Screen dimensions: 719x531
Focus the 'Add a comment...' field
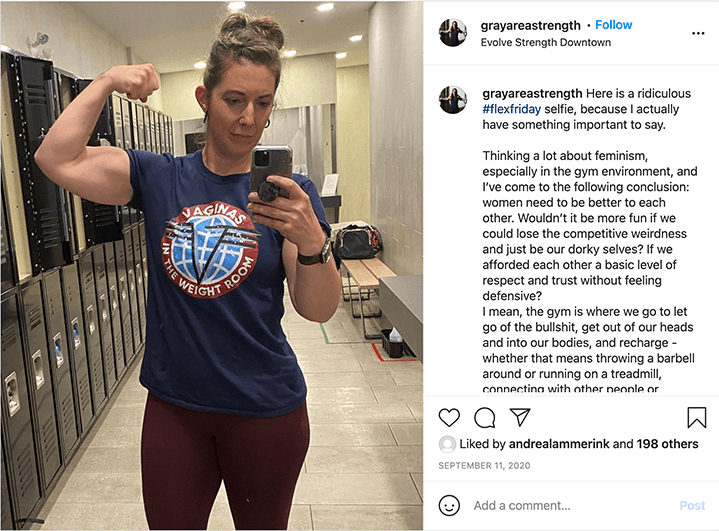click(x=573, y=505)
